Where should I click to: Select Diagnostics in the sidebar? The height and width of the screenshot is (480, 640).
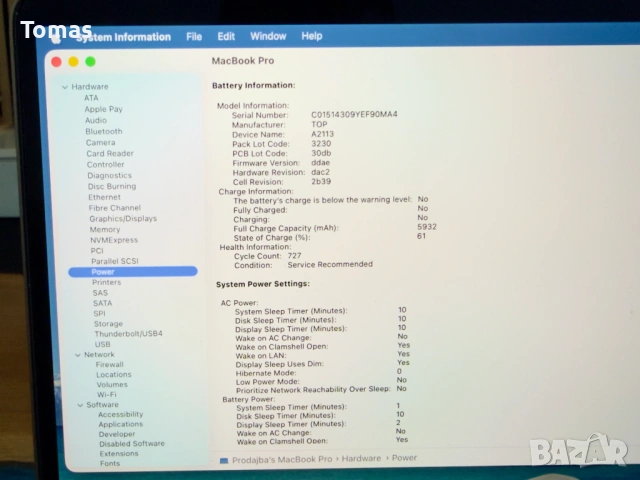click(x=109, y=176)
